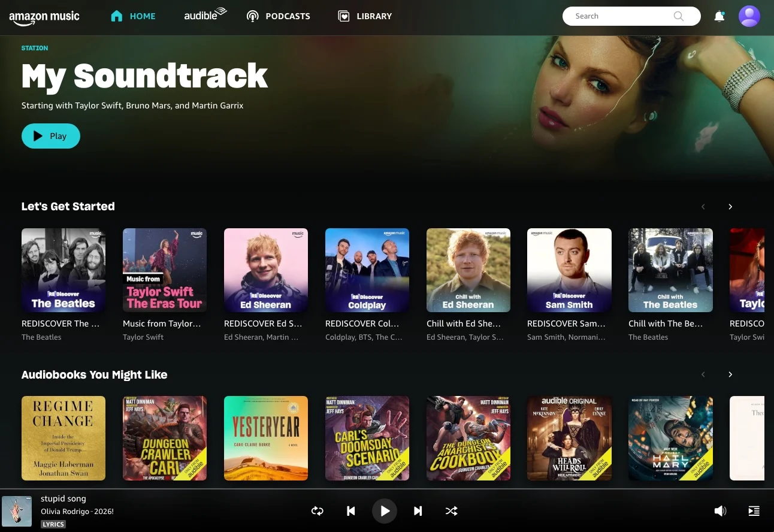
Task: Open the Library tab
Action: pos(365,16)
